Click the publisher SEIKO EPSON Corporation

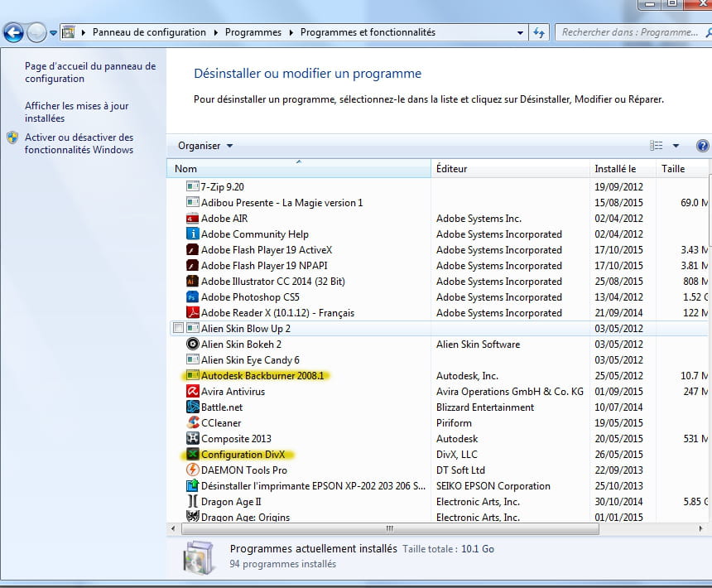coord(493,486)
